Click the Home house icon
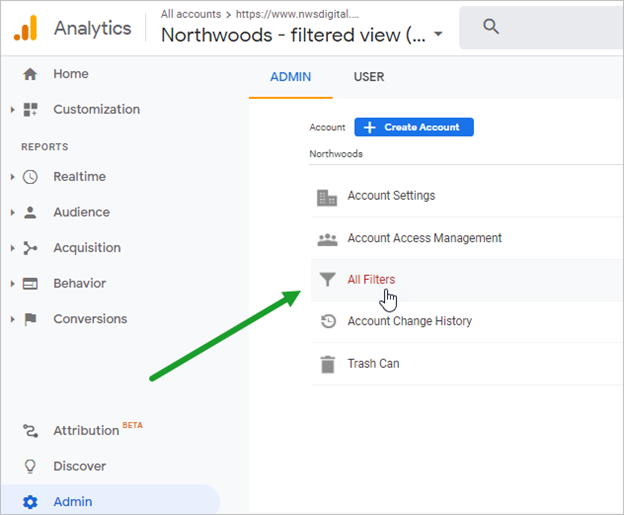 pos(30,74)
